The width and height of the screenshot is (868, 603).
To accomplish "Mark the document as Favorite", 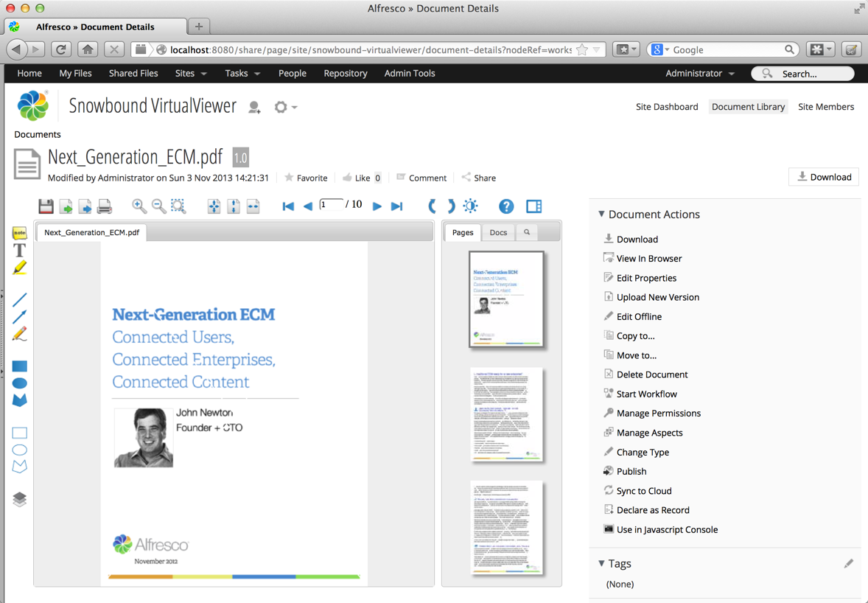I will (306, 178).
